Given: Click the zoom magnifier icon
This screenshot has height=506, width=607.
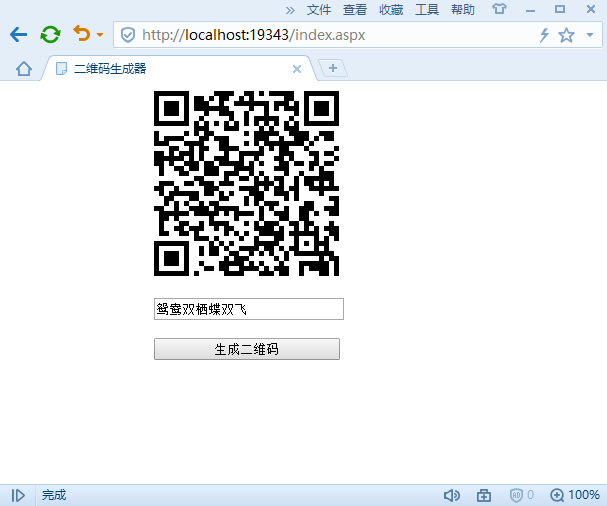Looking at the screenshot, I should click(557, 495).
